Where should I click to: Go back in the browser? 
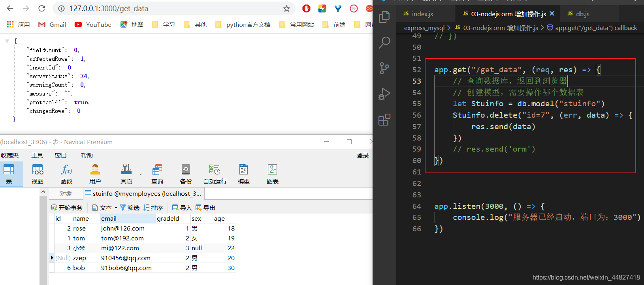[10, 8]
